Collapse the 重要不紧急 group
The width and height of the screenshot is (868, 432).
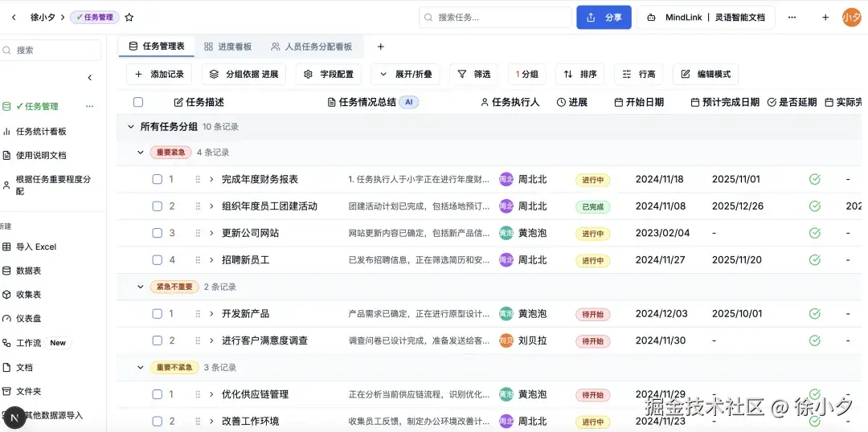pos(140,367)
